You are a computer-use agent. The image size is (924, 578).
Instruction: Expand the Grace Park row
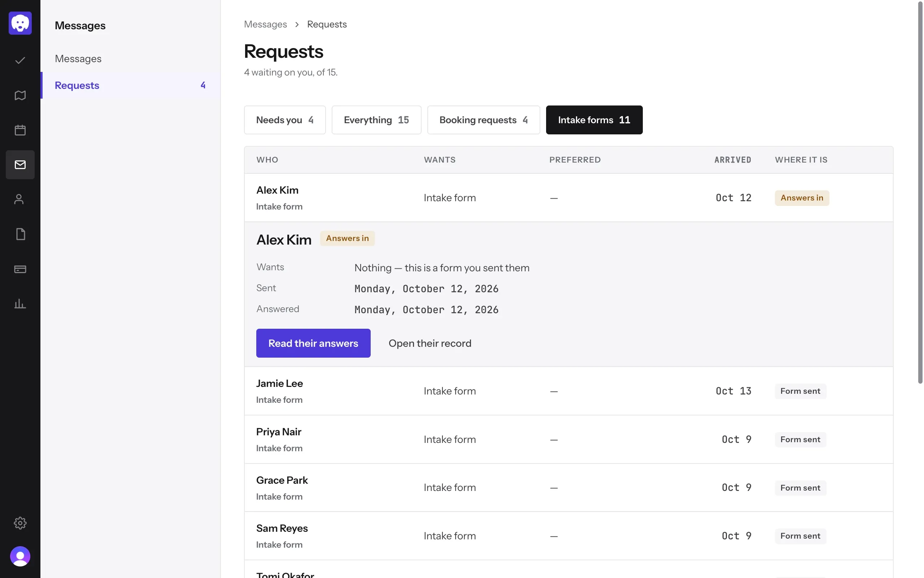pyautogui.click(x=568, y=488)
